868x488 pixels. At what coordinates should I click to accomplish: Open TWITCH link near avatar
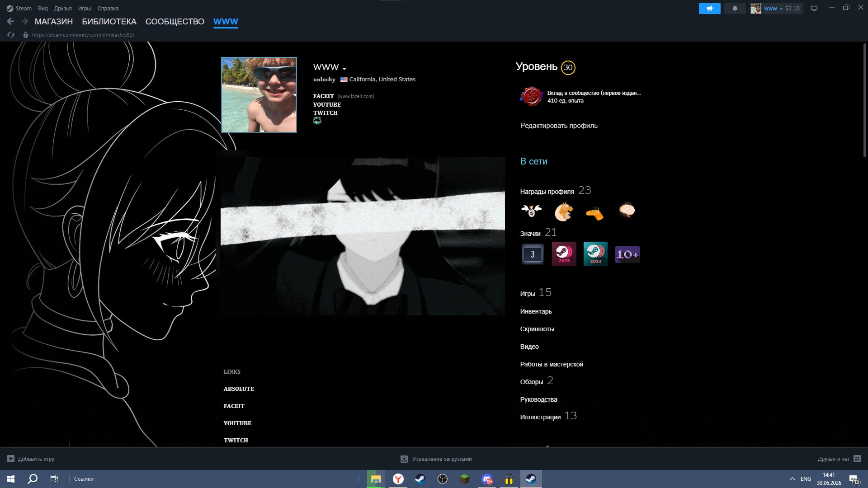click(325, 113)
